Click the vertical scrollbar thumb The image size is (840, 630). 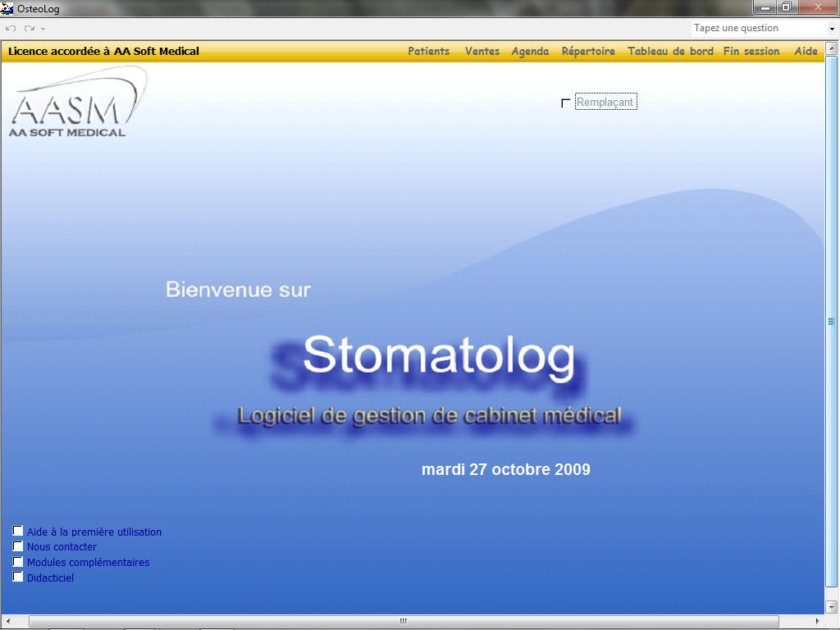[832, 321]
